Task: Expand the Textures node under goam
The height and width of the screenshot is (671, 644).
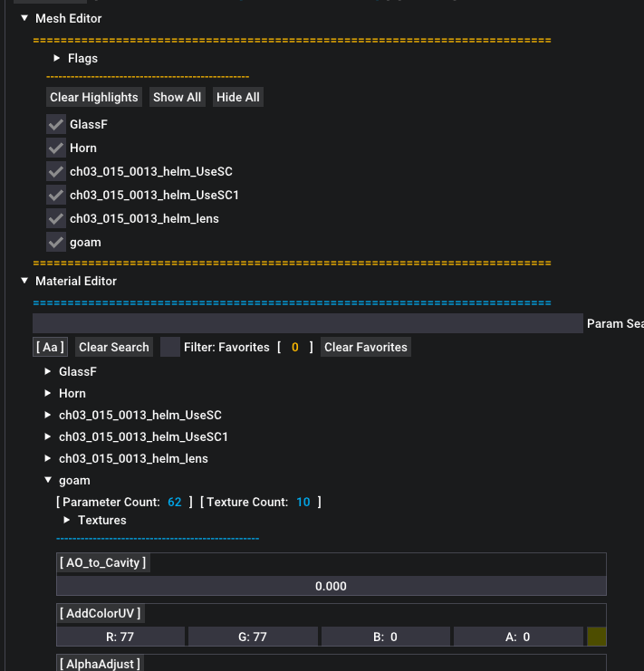Action: [67, 520]
